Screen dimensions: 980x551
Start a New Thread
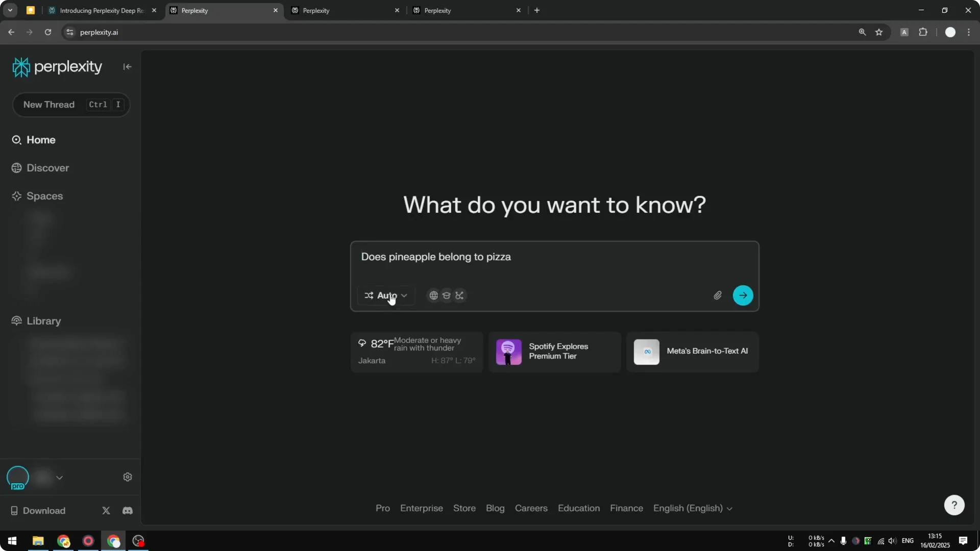click(x=48, y=105)
